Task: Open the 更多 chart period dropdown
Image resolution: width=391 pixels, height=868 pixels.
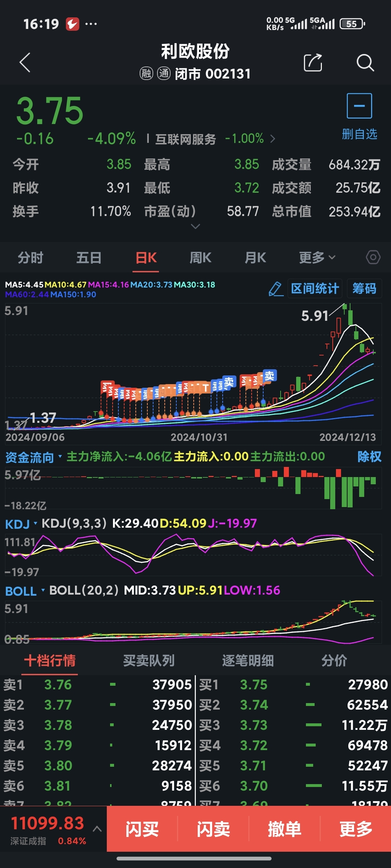Action: pos(318,258)
